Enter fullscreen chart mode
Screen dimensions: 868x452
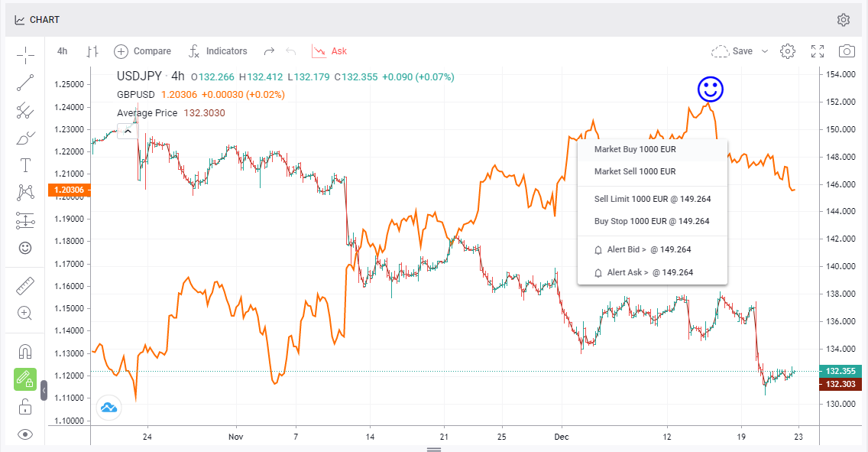coord(818,51)
